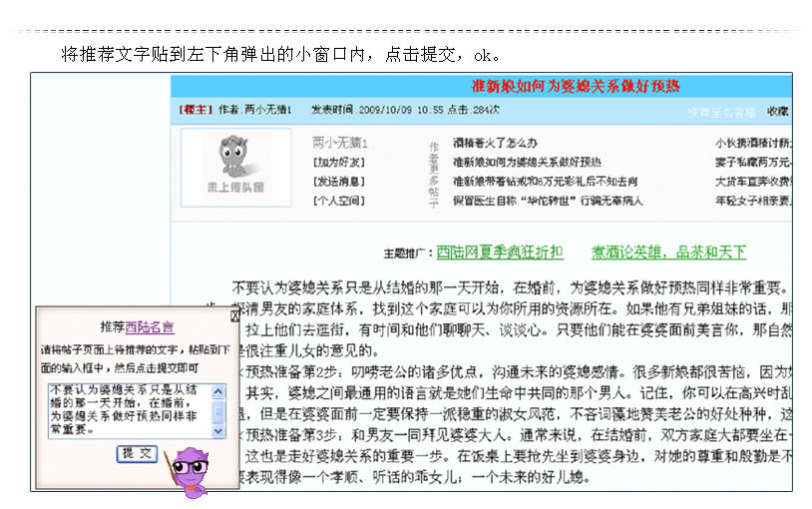Viewport: 812px width, 509px height.
Task: Open the 大货车直奔收费 post link
Action: point(753,182)
